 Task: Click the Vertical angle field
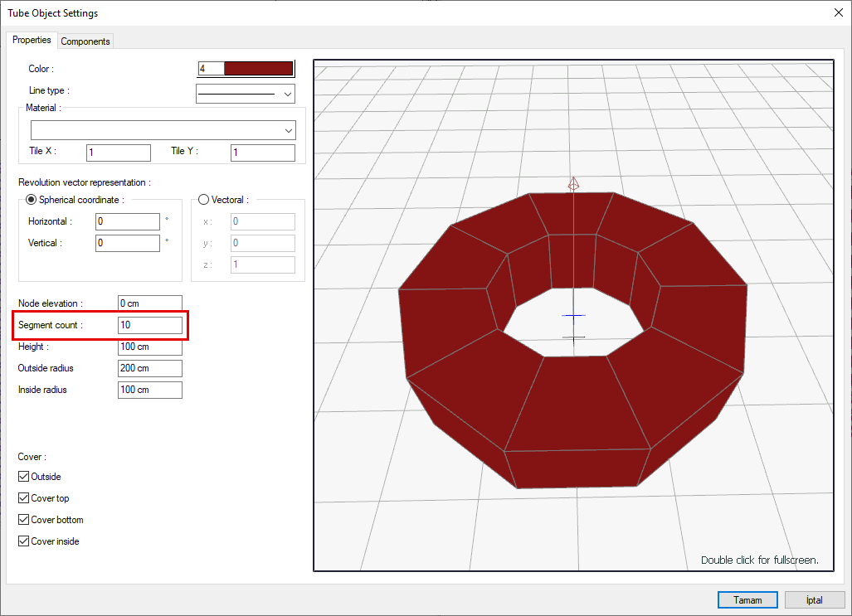(x=128, y=243)
